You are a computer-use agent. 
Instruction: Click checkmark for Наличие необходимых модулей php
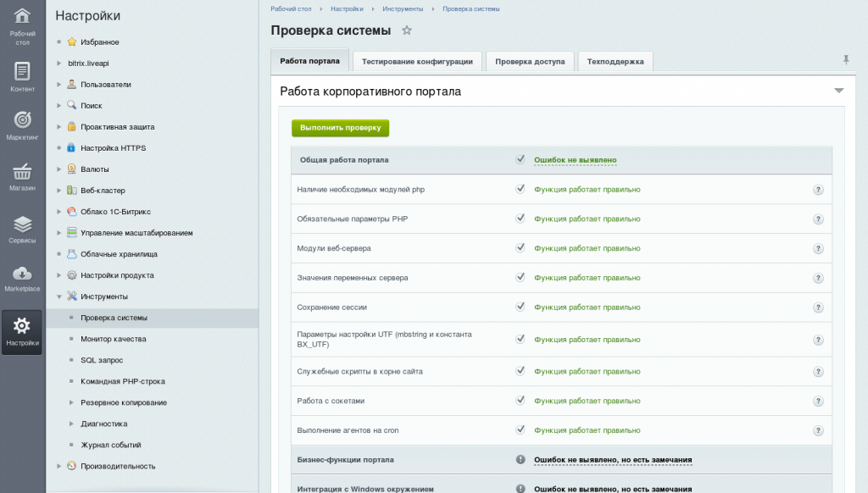pos(520,189)
